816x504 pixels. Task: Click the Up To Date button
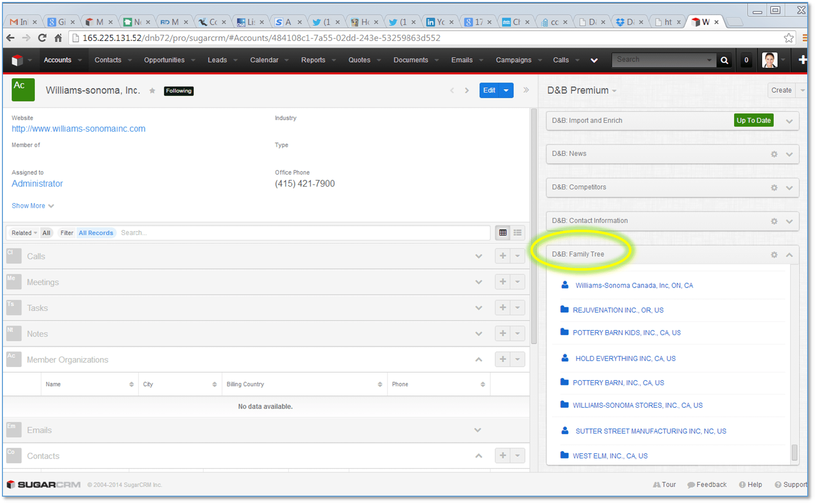[753, 121]
